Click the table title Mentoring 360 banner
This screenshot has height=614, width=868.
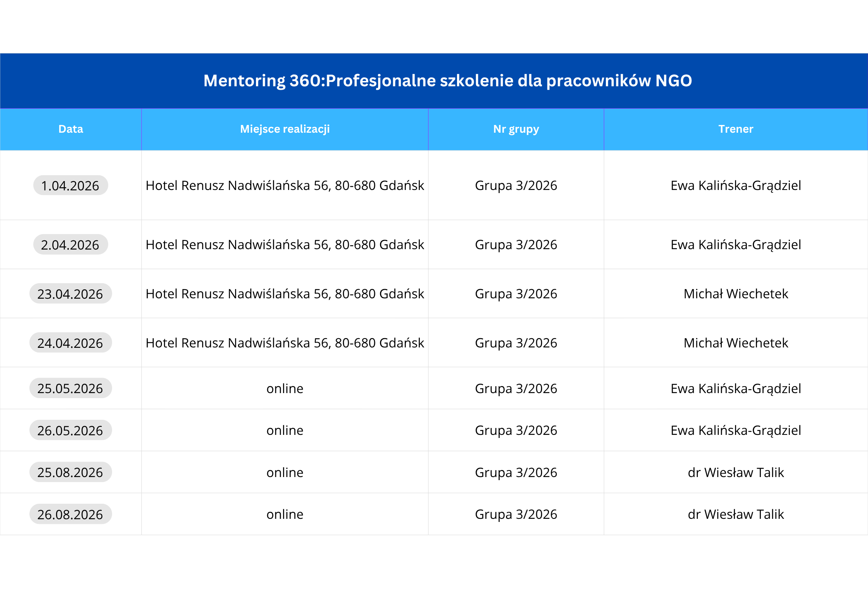coord(447,81)
